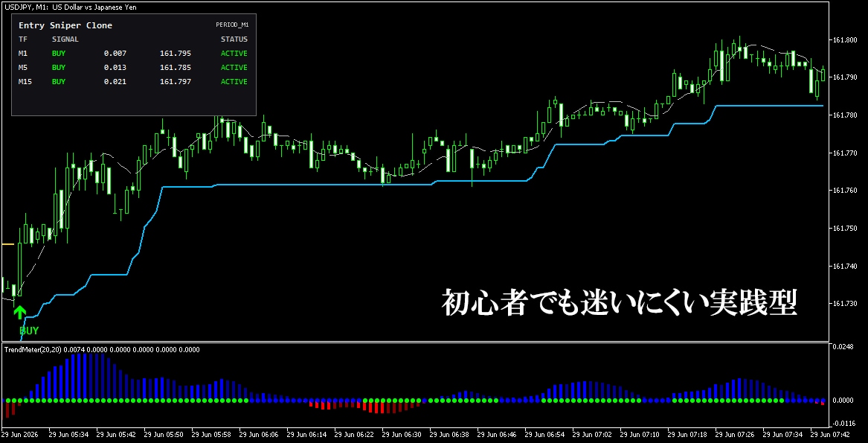868x443 pixels.
Task: Click the BUY label beneath the green arrow
Action: (29, 331)
